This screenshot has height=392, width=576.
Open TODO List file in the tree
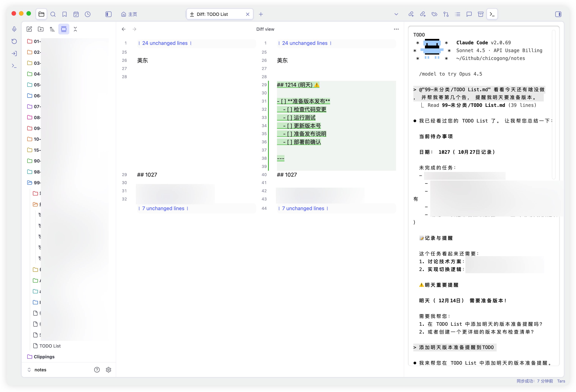pyautogui.click(x=50, y=346)
